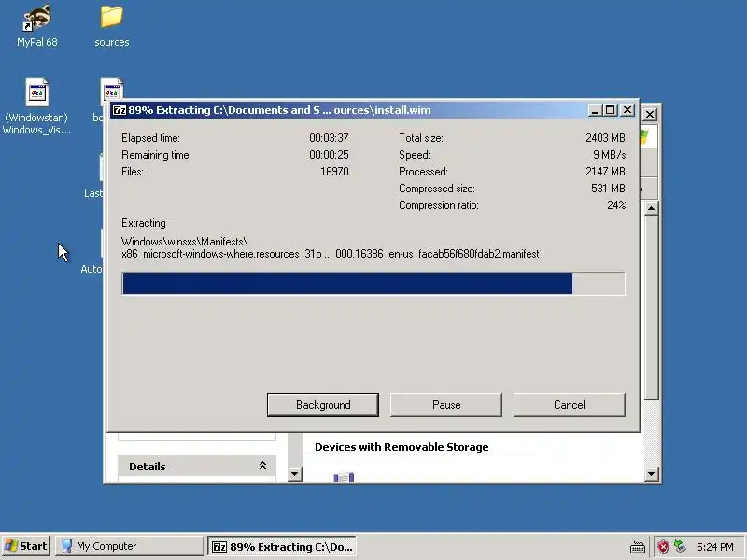Screen dimensions: 747x560
Task: Click the Total size value 2403 MB
Action: tap(605, 138)
